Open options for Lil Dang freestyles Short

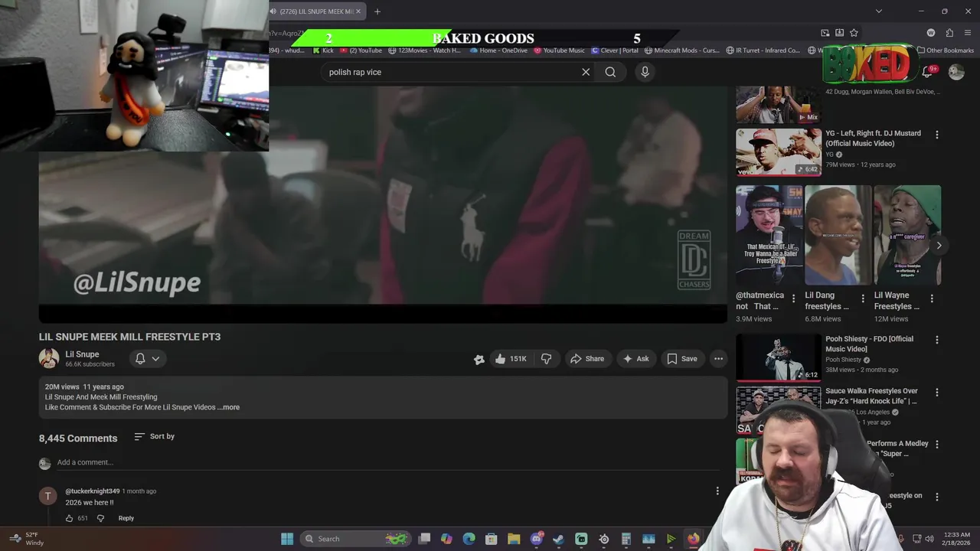(863, 298)
